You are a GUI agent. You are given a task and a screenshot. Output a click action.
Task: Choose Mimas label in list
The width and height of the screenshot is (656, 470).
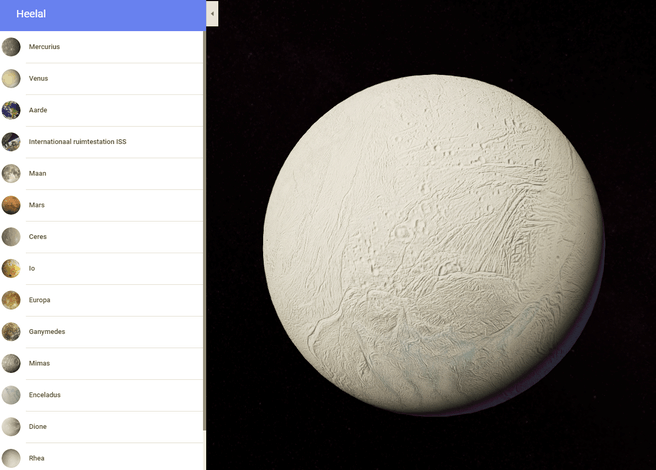coord(39,363)
